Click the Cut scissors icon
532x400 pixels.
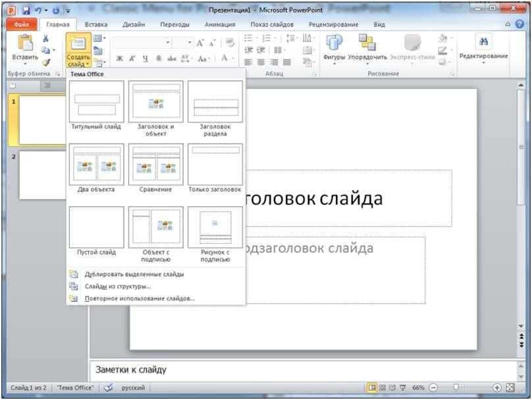45,38
